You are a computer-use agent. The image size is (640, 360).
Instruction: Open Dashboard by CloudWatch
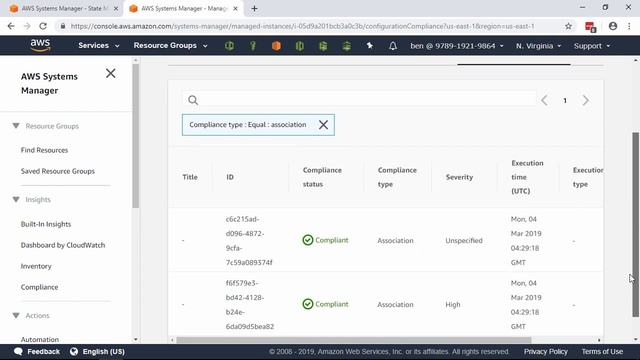(63, 245)
